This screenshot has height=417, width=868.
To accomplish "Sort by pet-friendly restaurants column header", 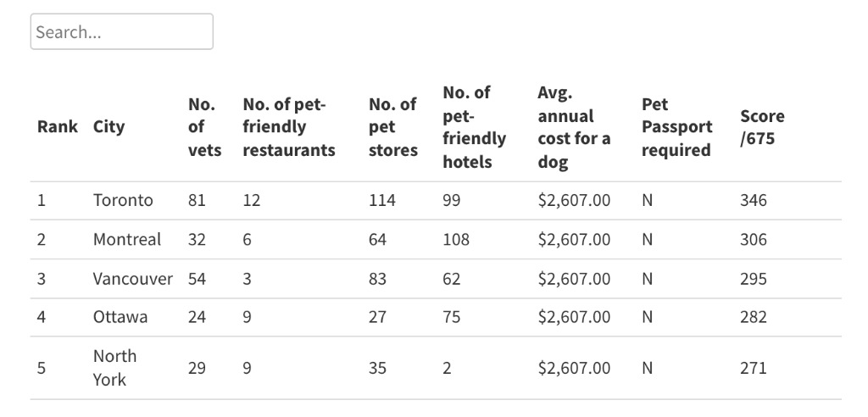I will tap(289, 127).
